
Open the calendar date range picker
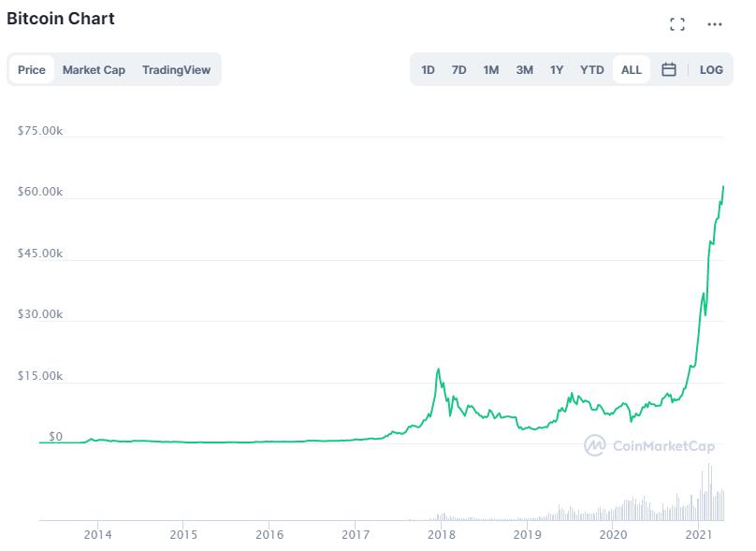[669, 69]
